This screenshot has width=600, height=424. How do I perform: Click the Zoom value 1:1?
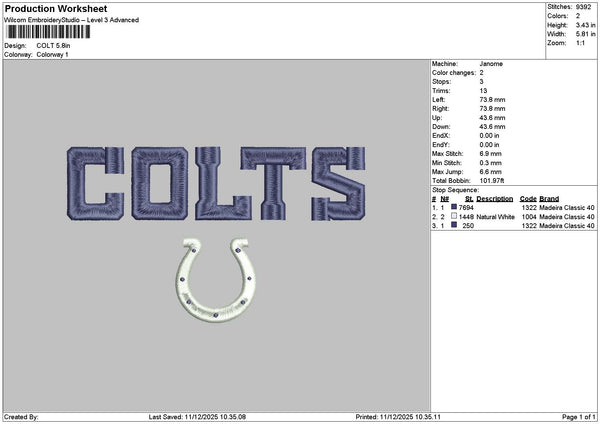tap(580, 43)
